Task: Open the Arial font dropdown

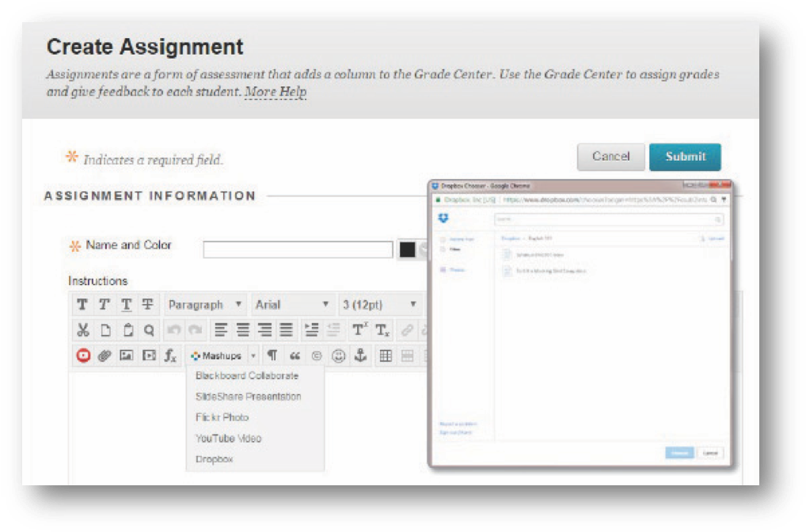Action: pyautogui.click(x=291, y=305)
